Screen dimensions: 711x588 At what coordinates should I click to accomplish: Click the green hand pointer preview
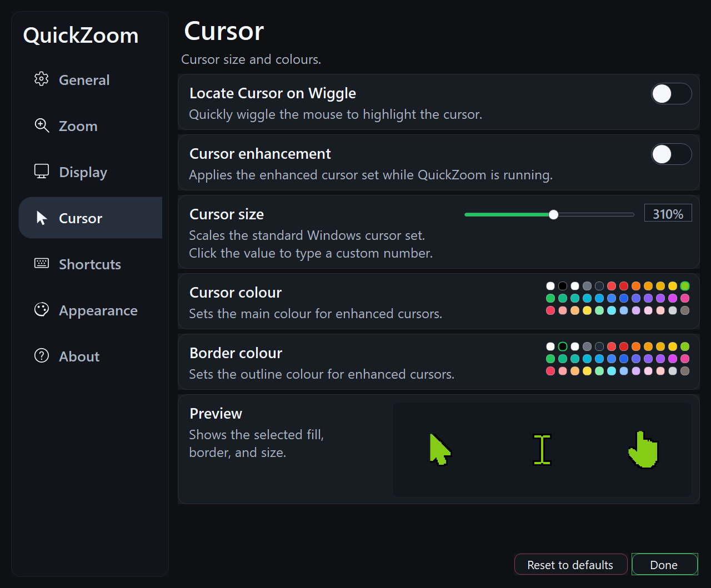coord(643,449)
